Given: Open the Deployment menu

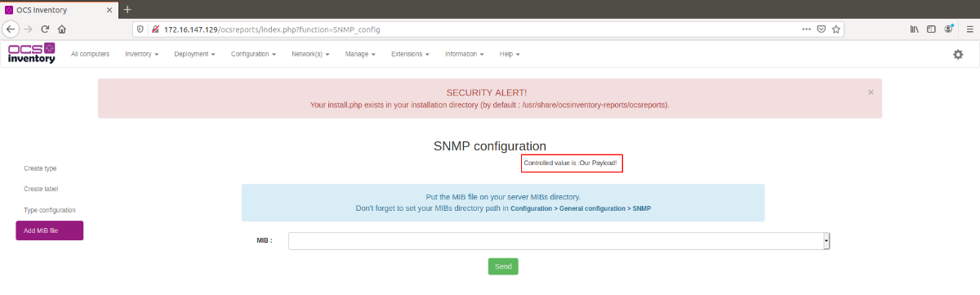Looking at the screenshot, I should (x=194, y=54).
